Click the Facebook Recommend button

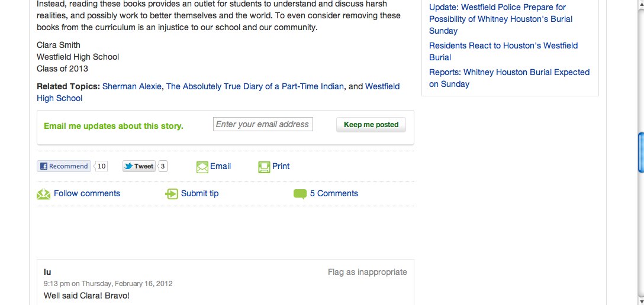(64, 166)
